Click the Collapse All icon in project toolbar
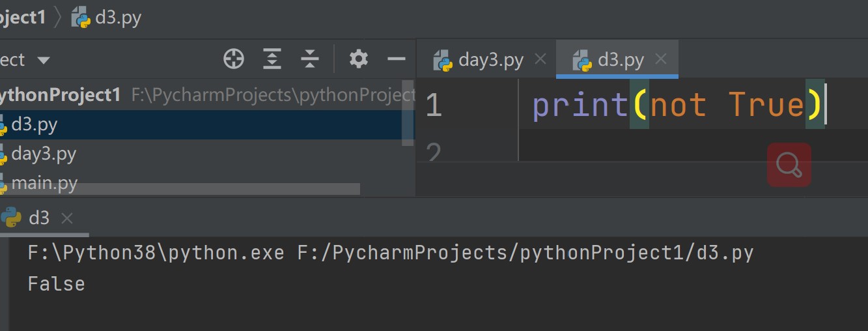The width and height of the screenshot is (868, 331). pos(310,59)
